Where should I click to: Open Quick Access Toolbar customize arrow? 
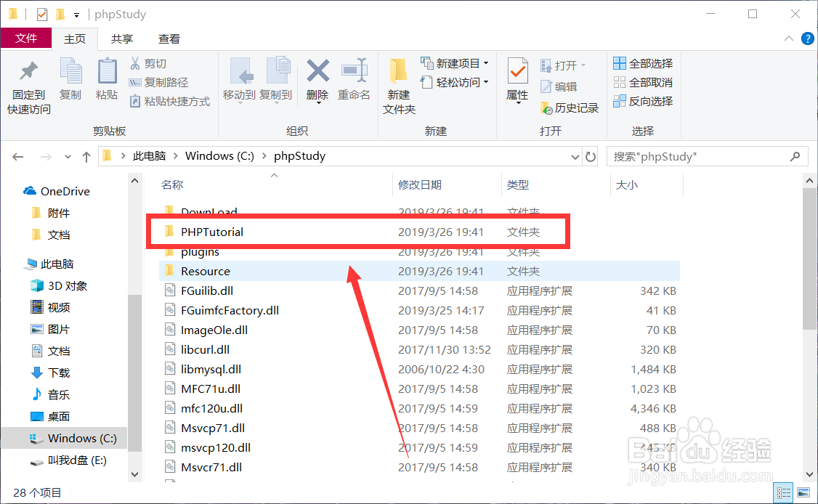[77, 15]
